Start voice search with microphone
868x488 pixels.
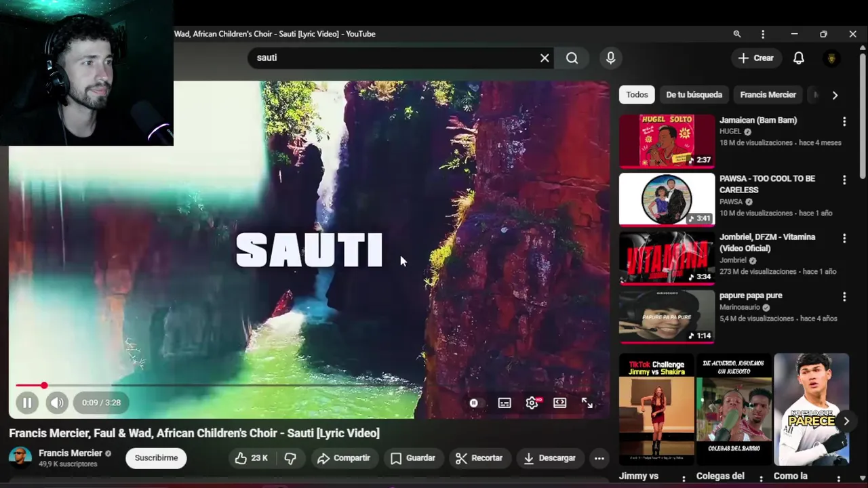pos(611,58)
